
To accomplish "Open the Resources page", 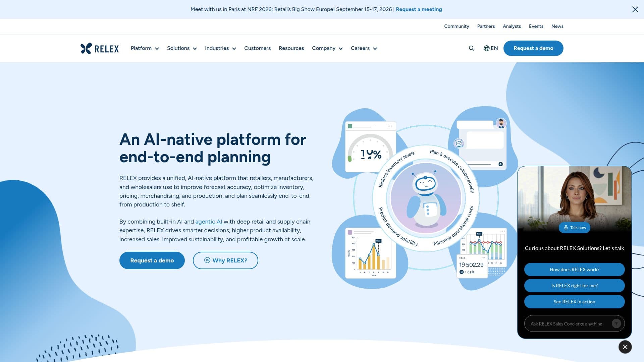I will click(x=291, y=48).
